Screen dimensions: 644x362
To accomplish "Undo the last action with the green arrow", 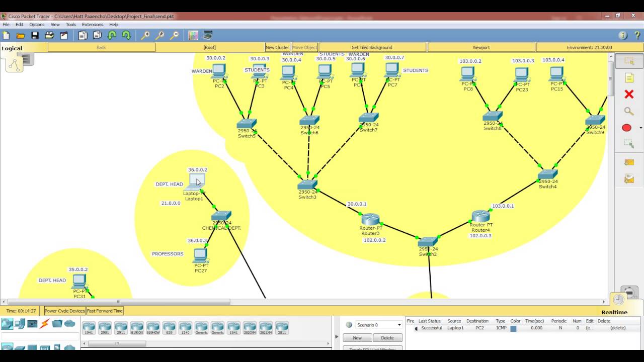I will click(x=112, y=36).
